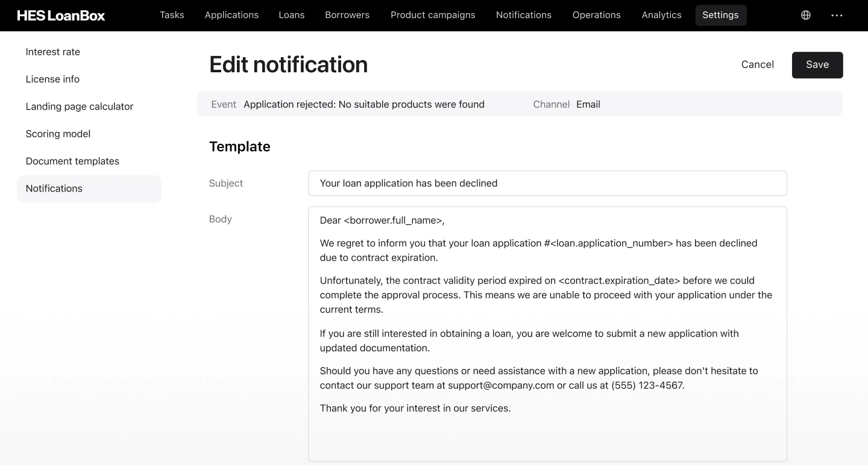The image size is (868, 465).
Task: Open the Analytics page
Action: (661, 15)
